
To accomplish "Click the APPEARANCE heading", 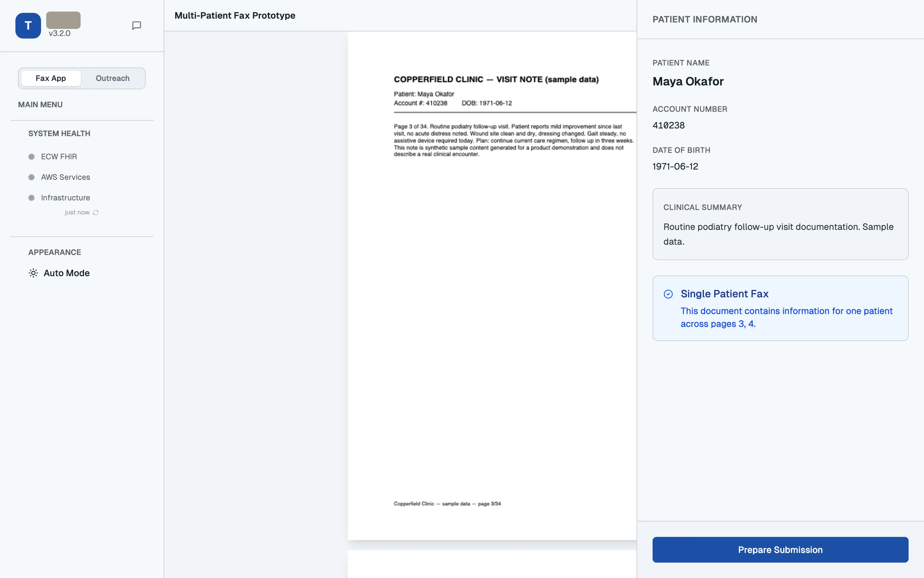I will (55, 252).
